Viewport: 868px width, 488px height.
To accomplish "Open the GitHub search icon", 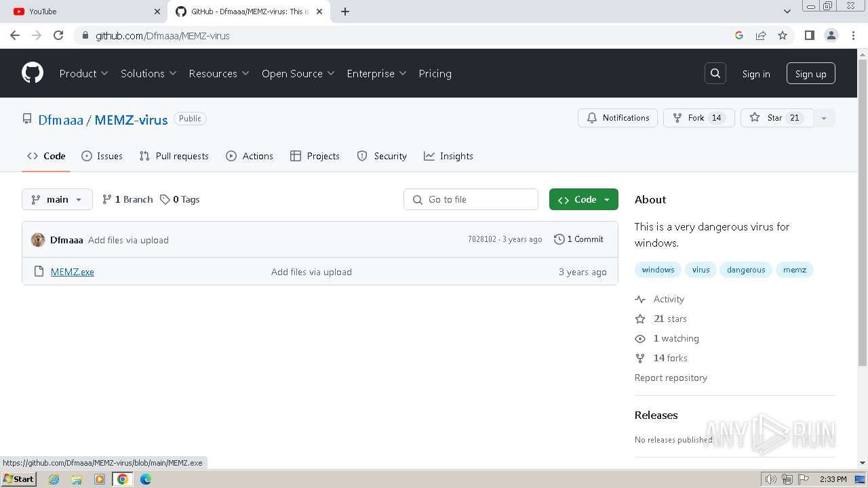I will coord(715,73).
